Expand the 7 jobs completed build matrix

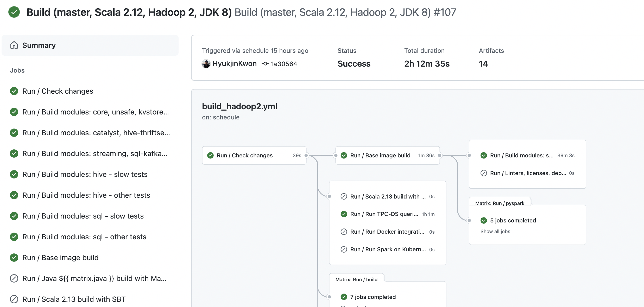click(x=372, y=297)
